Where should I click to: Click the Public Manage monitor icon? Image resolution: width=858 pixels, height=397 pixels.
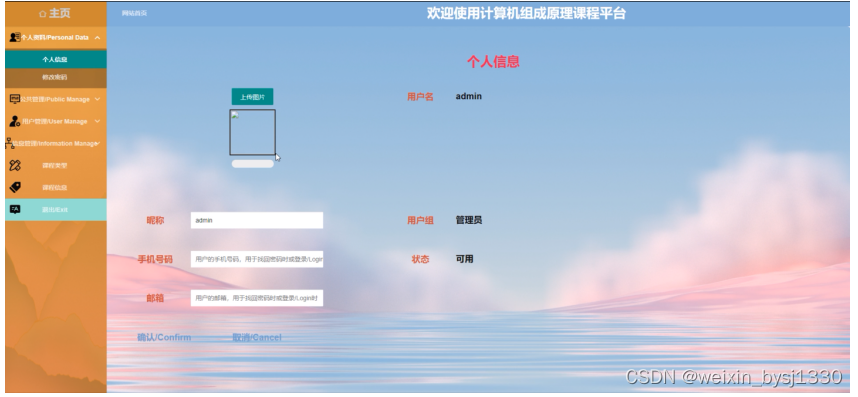15,99
